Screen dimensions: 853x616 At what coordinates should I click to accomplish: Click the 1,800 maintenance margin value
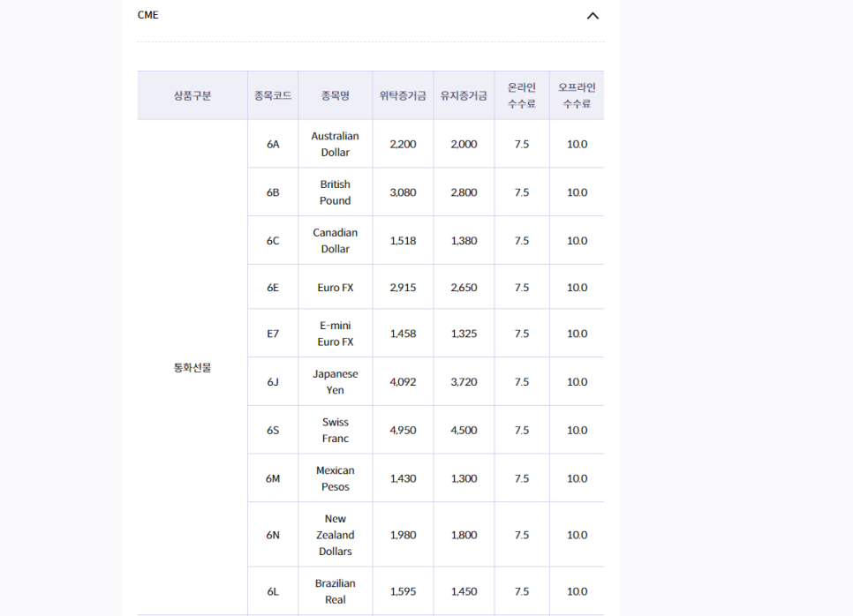click(464, 536)
